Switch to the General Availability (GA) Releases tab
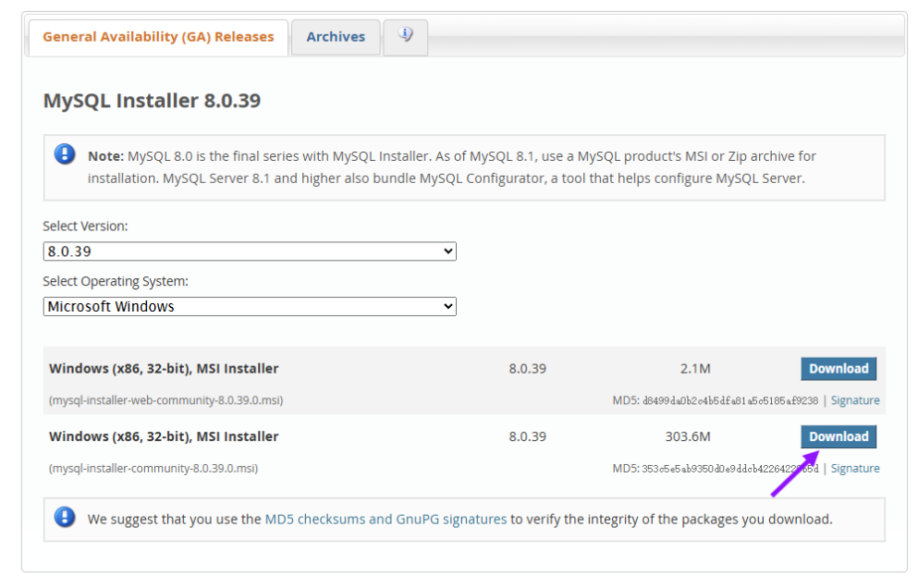Image resolution: width=918 pixels, height=588 pixels. (x=158, y=37)
